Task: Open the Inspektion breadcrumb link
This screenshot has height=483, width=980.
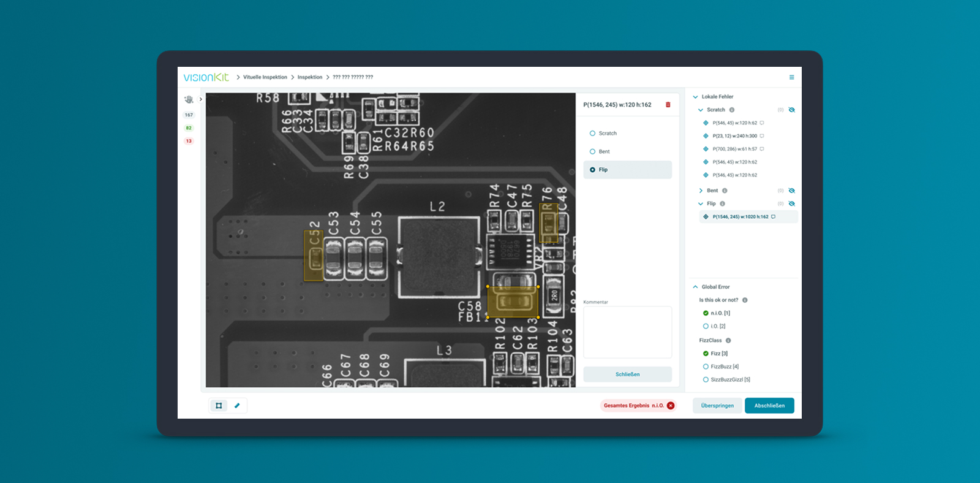Action: click(309, 77)
